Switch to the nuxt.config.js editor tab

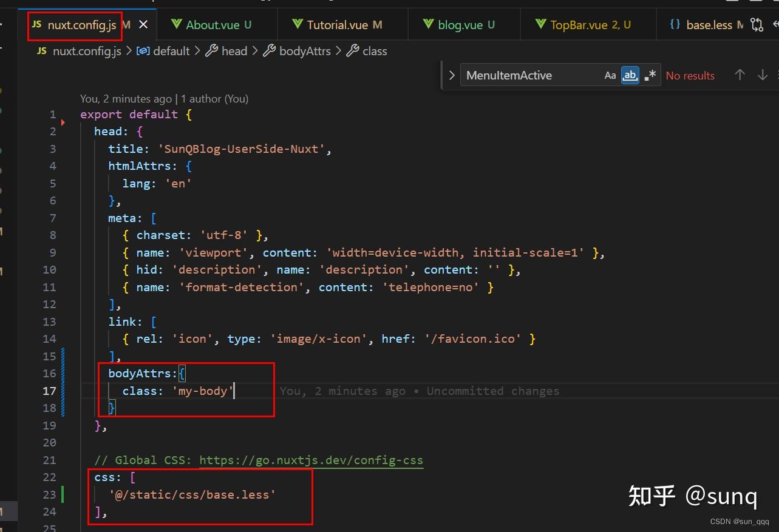(81, 25)
